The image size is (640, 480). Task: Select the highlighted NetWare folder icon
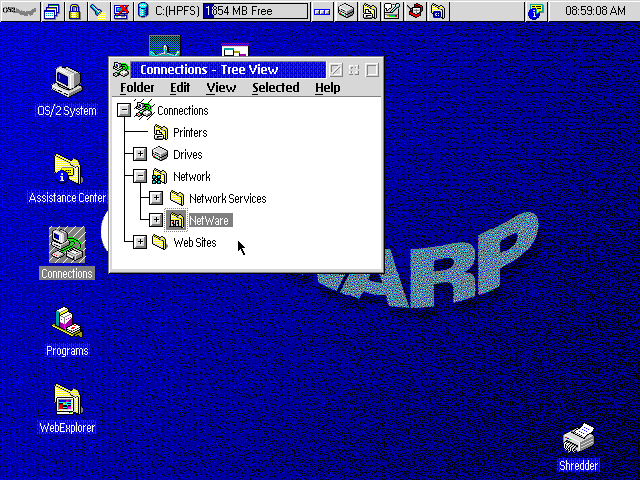(176, 220)
